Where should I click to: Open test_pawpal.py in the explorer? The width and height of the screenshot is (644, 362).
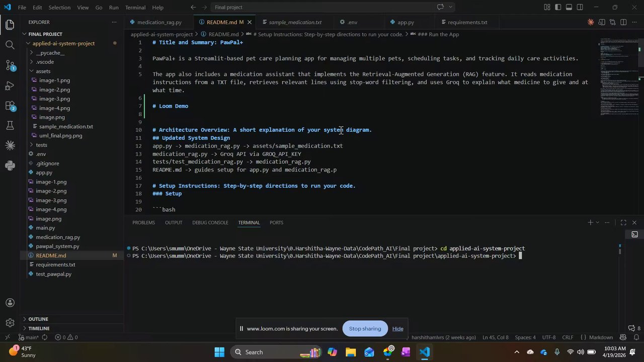click(53, 274)
